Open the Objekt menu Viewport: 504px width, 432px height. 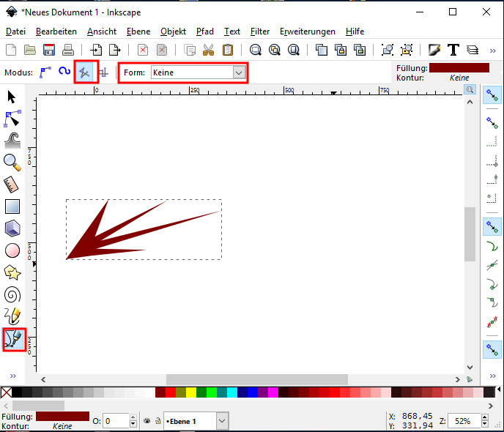(x=173, y=31)
